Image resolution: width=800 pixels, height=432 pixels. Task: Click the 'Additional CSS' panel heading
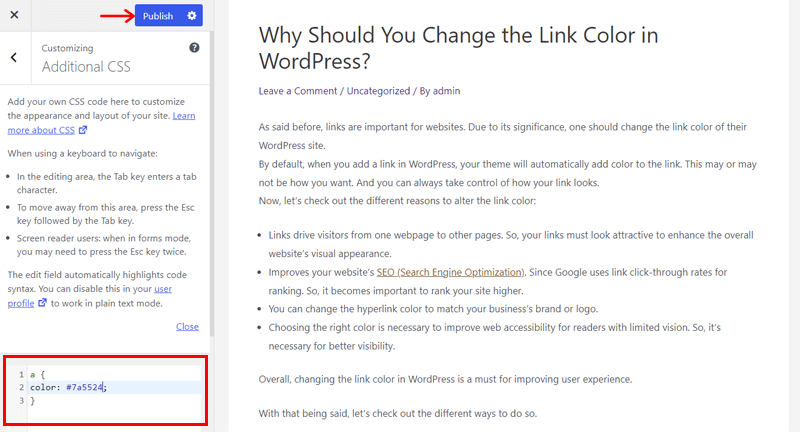pos(86,67)
